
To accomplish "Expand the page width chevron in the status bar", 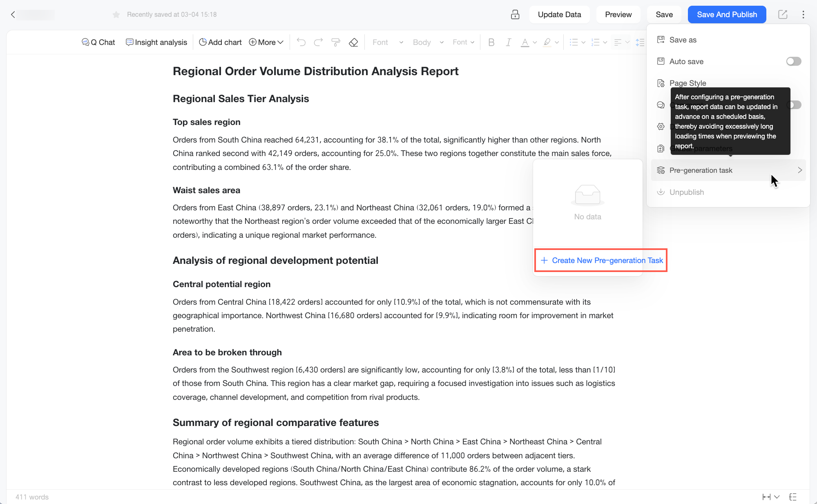I will [x=777, y=497].
